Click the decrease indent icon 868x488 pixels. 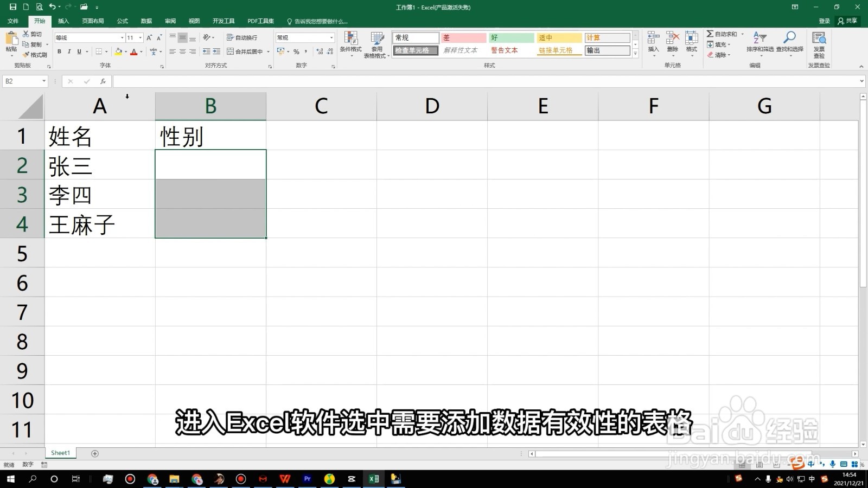[206, 52]
